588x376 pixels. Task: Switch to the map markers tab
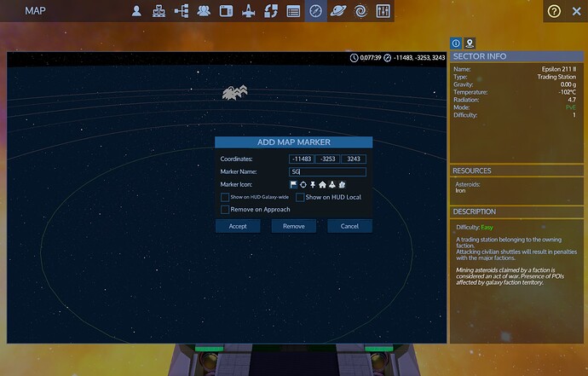(470, 43)
